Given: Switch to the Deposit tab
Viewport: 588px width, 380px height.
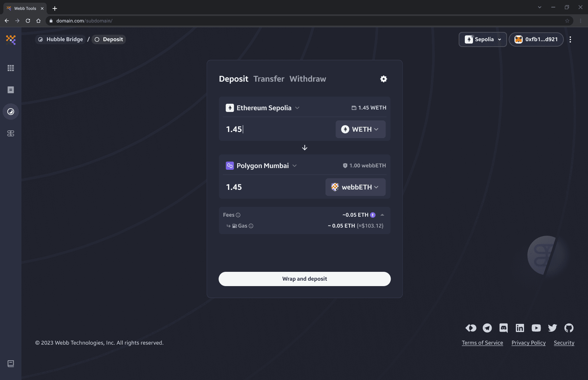Looking at the screenshot, I should (233, 79).
